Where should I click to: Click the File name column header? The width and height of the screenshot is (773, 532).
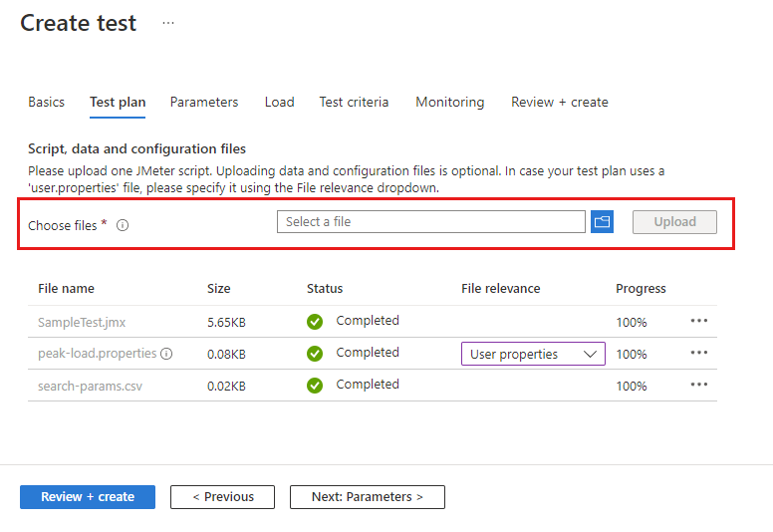tap(66, 289)
